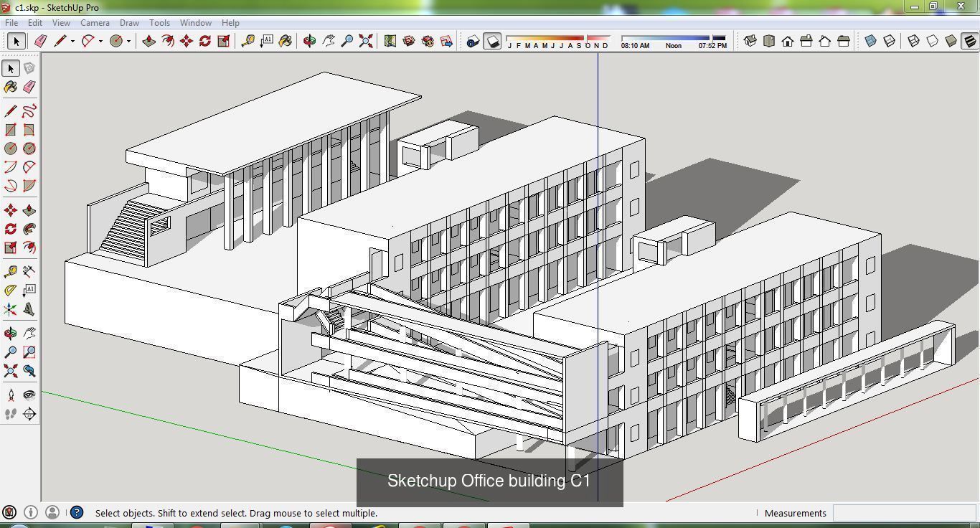Select the Dimensions tool
980x528 pixels.
click(x=29, y=272)
